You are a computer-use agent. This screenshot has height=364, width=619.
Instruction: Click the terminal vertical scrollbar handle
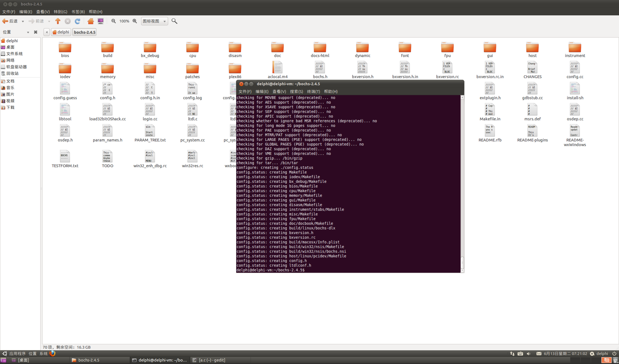[x=462, y=263]
